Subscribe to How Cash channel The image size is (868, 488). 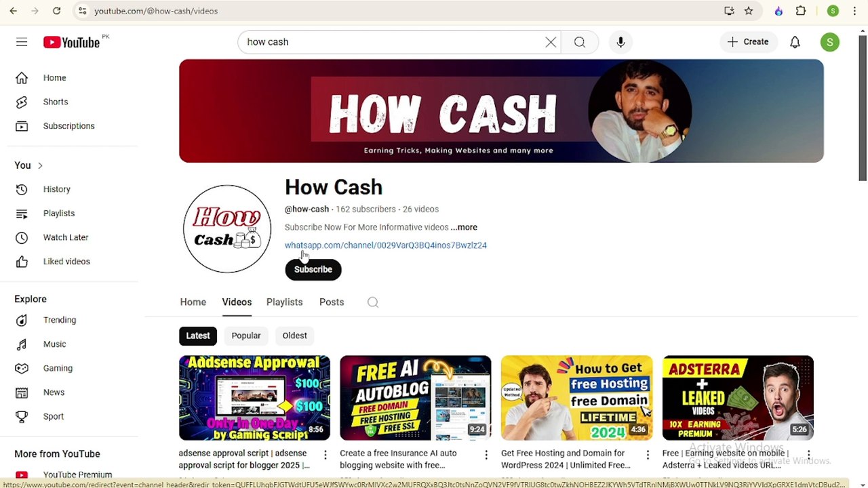pyautogui.click(x=313, y=269)
